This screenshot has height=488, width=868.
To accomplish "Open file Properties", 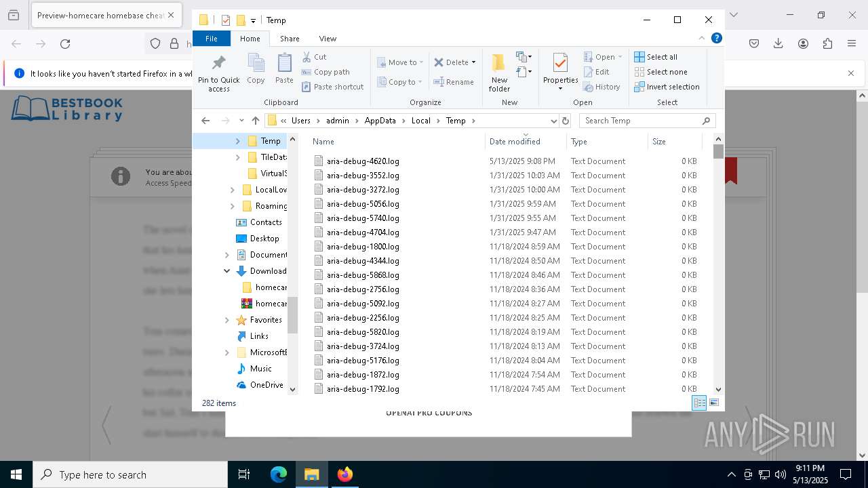I will (x=560, y=72).
